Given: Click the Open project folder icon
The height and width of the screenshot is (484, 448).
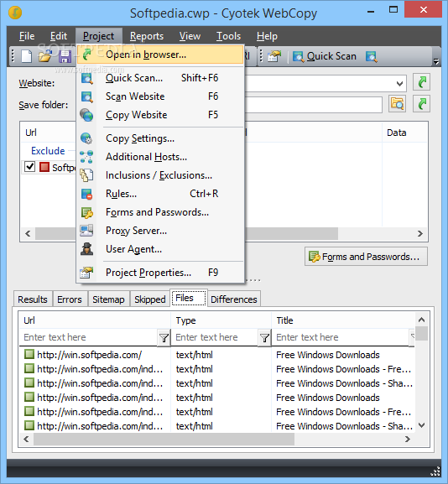Looking at the screenshot, I should coord(45,56).
